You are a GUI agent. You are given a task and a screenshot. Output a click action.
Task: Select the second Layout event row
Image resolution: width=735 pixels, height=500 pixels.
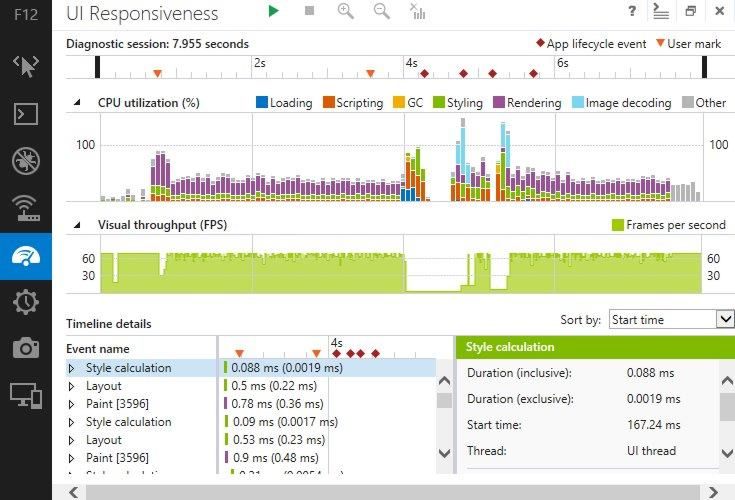104,440
